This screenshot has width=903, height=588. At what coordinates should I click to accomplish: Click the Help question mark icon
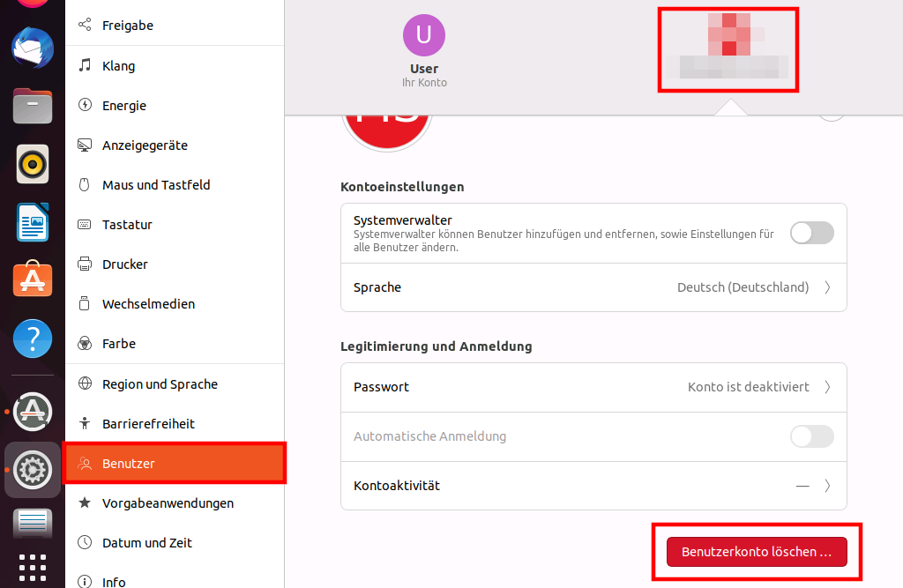[33, 339]
